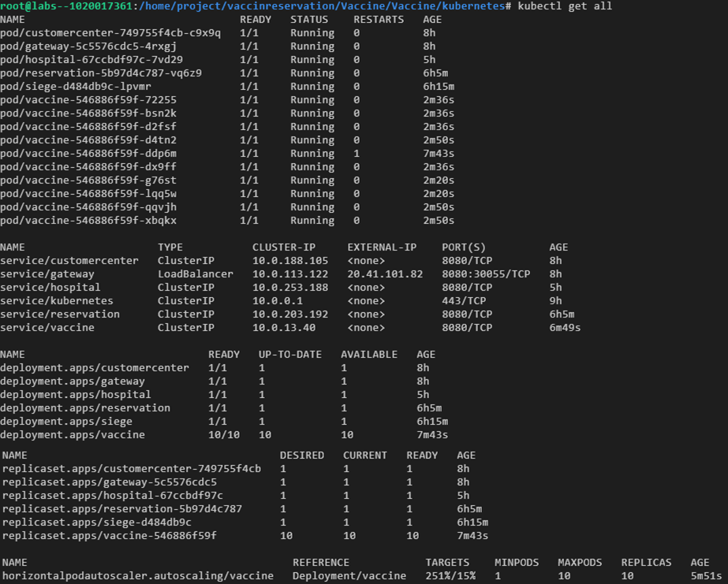Click cluster IP 10.0.113.122
The width and height of the screenshot is (728, 584).
pyautogui.click(x=290, y=274)
